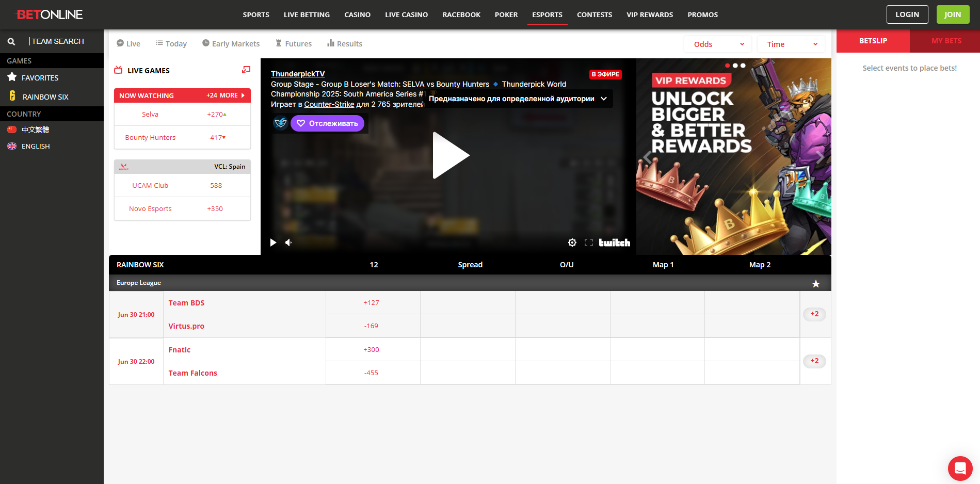Open the Counter-Strike category link

pyautogui.click(x=329, y=104)
